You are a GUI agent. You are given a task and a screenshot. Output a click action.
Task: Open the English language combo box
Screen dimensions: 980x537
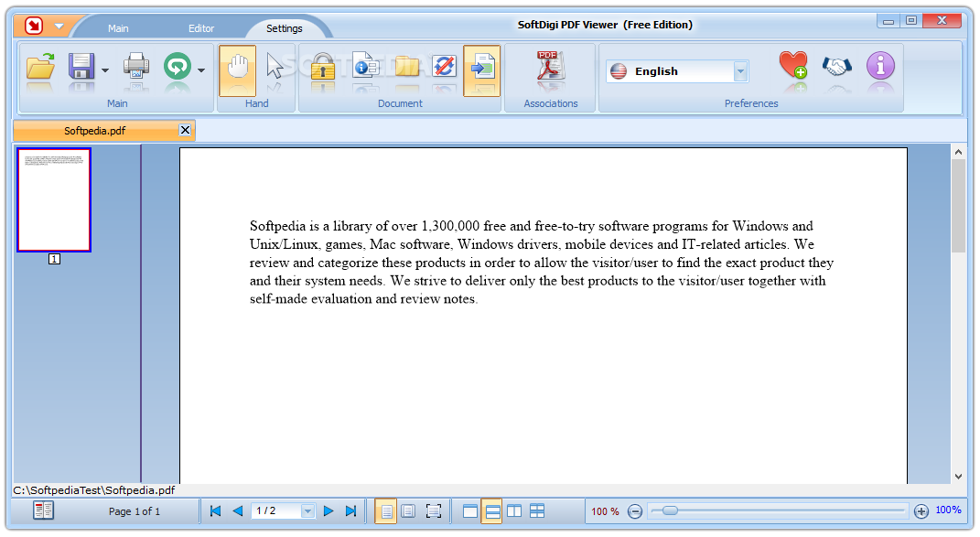point(677,71)
